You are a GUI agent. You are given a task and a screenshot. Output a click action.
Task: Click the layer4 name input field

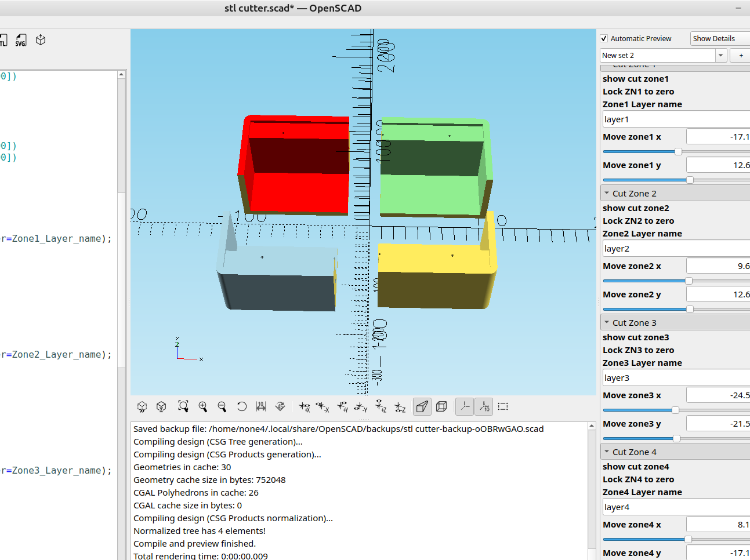676,507
